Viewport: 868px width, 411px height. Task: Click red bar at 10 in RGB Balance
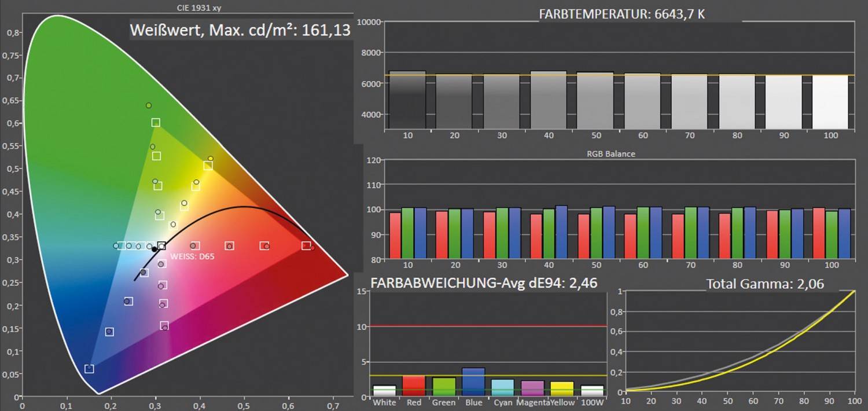[395, 236]
